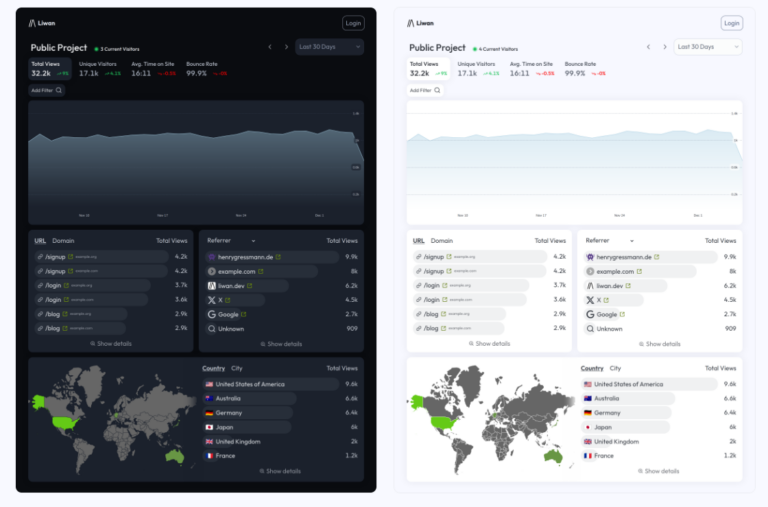Screen dimensions: 768x507
Task: Switch to Domain tab in dark dashboard
Action: (x=63, y=241)
